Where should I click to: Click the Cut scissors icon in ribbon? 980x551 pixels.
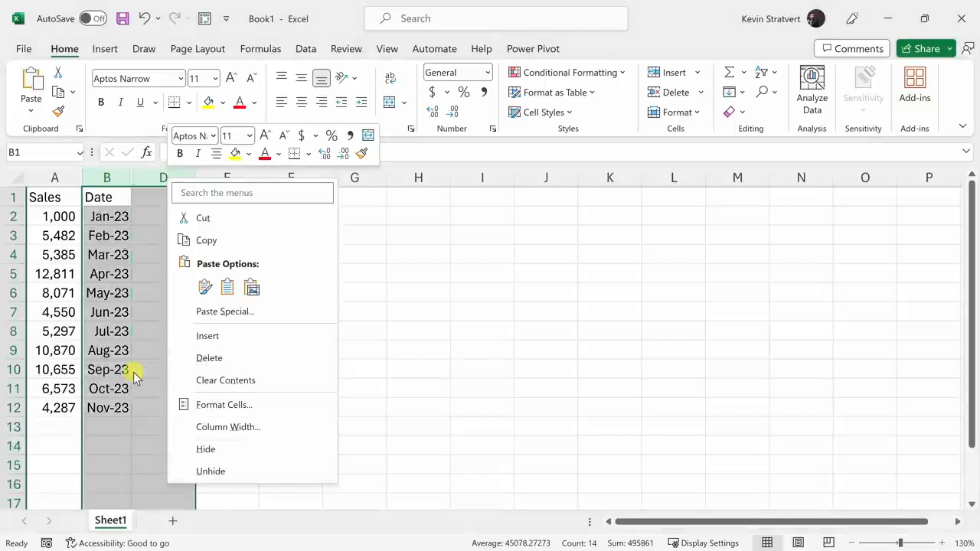coord(58,73)
